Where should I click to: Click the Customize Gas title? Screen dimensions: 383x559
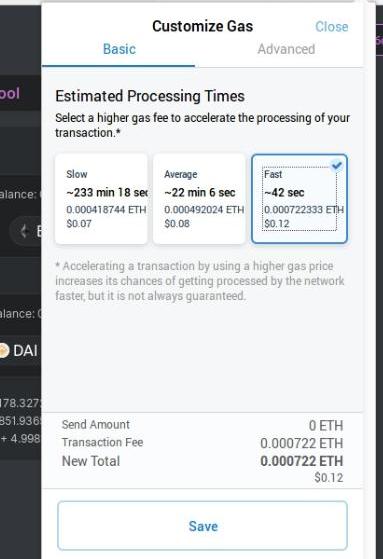point(203,26)
